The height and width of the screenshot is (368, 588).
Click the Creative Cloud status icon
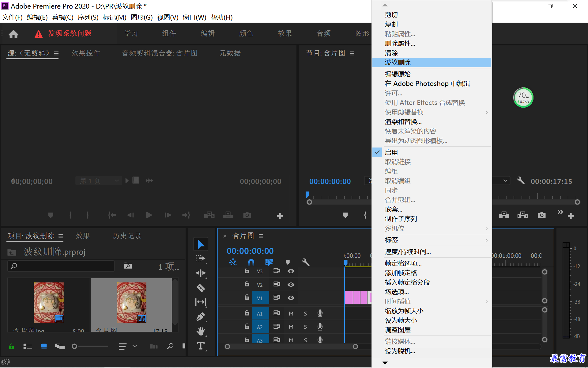(x=6, y=362)
